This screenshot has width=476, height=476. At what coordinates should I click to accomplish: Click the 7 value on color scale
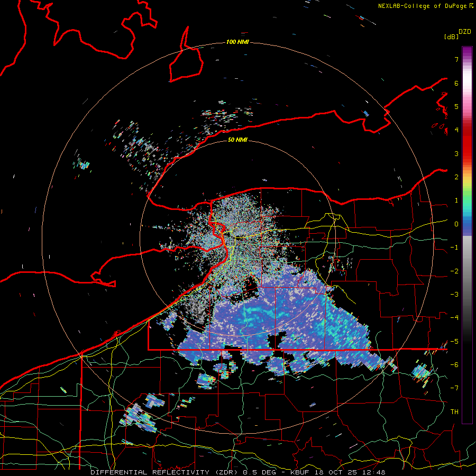[456, 59]
